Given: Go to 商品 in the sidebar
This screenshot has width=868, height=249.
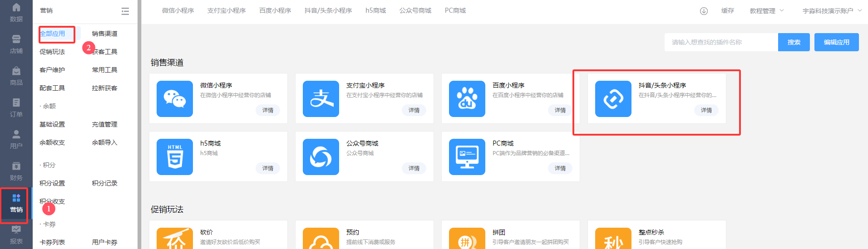Looking at the screenshot, I should point(16,76).
